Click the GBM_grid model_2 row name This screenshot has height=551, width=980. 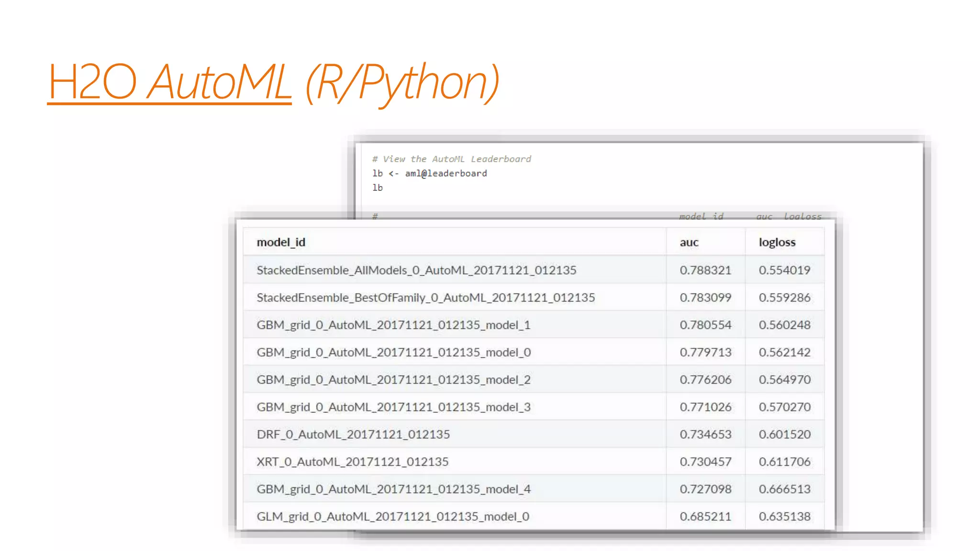click(393, 380)
